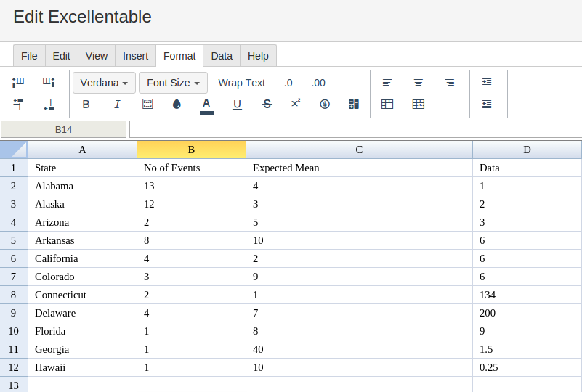
Task: Toggle Wrap Text option
Action: coord(242,83)
